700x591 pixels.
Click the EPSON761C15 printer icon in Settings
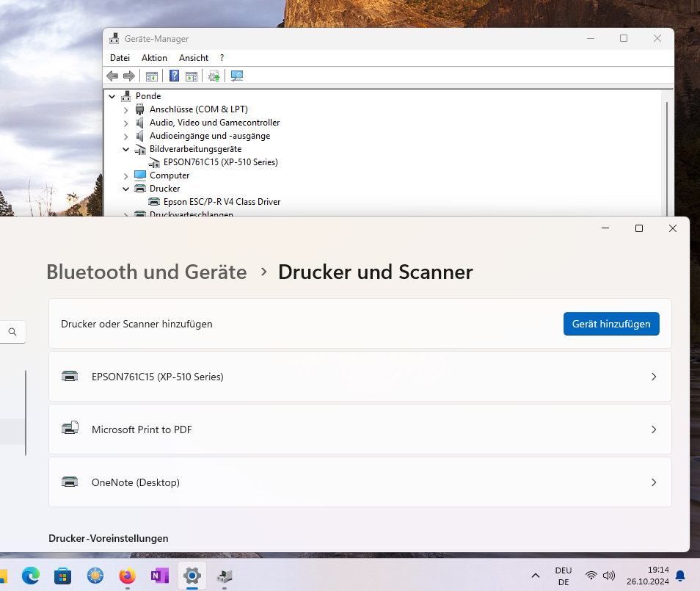tap(70, 376)
